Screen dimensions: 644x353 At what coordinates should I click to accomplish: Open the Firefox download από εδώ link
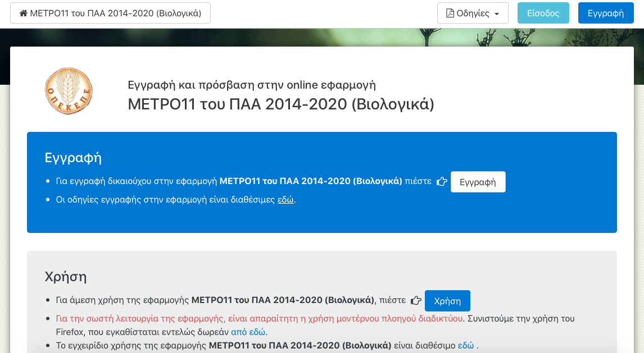248,332
